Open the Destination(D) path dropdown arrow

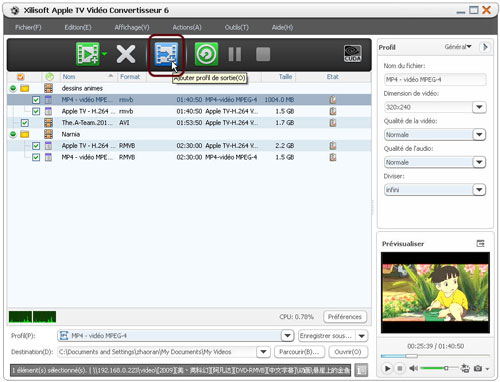pos(263,352)
